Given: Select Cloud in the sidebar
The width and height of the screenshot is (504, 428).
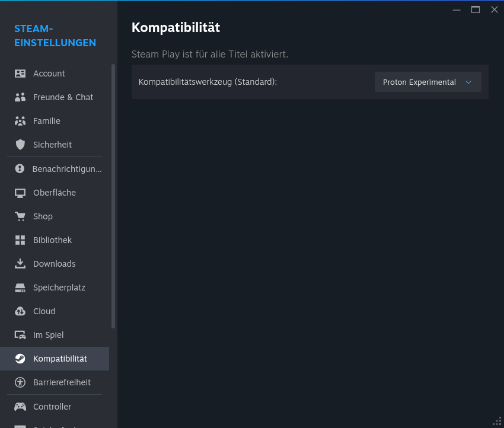Looking at the screenshot, I should [x=55, y=311].
